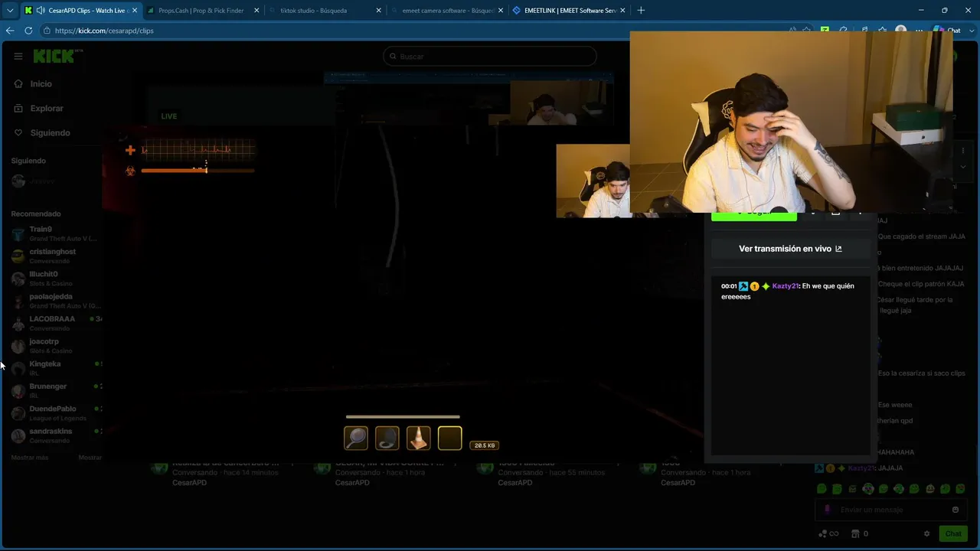Open the DuendePablo recommended channel
980x551 pixels.
pyautogui.click(x=57, y=413)
